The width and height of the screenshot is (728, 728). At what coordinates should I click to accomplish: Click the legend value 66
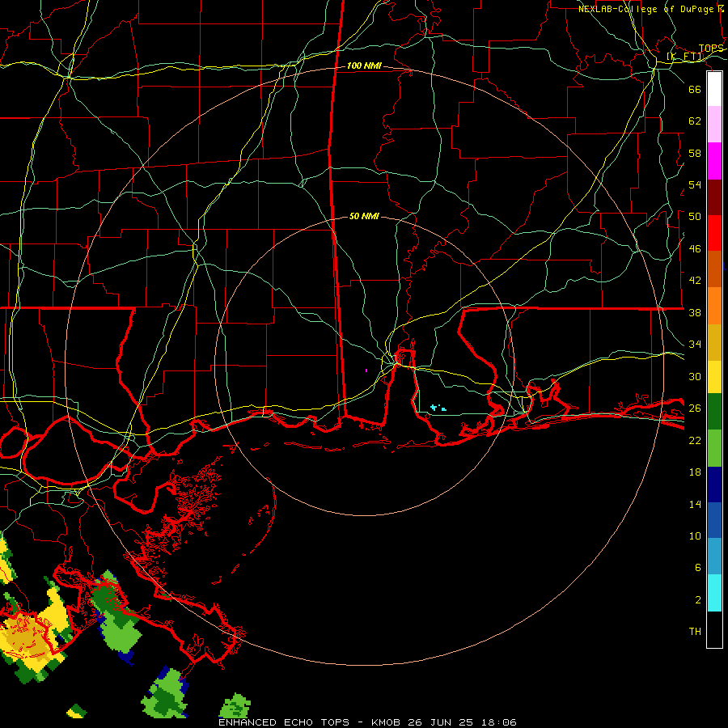(695, 90)
